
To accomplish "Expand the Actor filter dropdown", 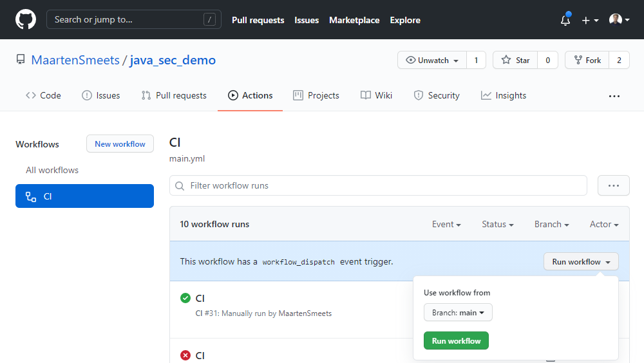I will tap(604, 224).
